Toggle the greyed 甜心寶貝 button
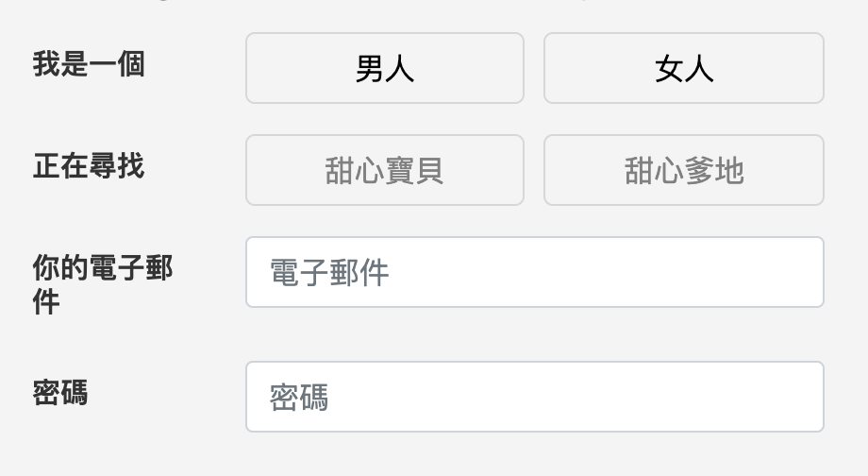The height and width of the screenshot is (476, 868). click(x=384, y=170)
